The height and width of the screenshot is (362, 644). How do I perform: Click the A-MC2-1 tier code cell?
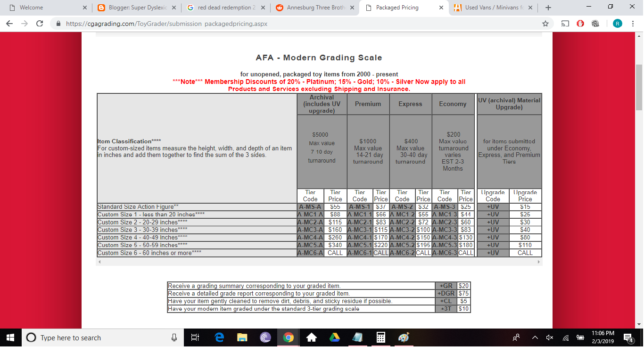click(360, 222)
